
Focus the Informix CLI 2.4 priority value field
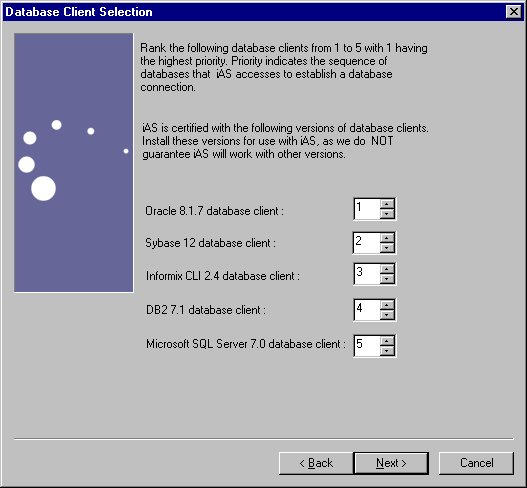[367, 274]
